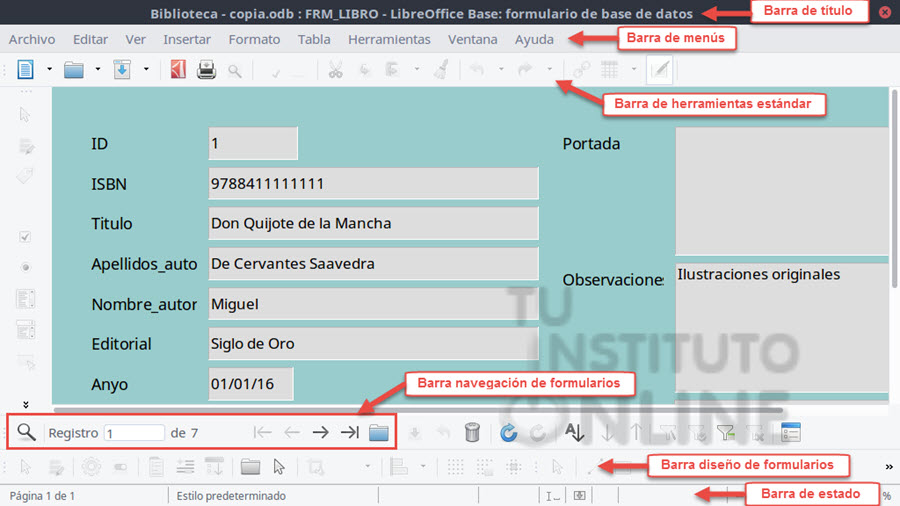Open the Ayuda menu

tap(534, 39)
